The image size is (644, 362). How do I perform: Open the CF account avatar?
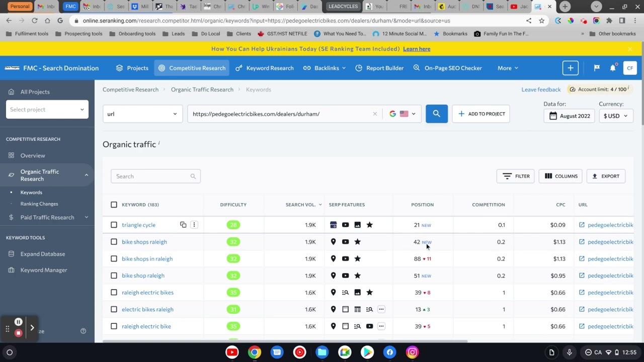630,68
